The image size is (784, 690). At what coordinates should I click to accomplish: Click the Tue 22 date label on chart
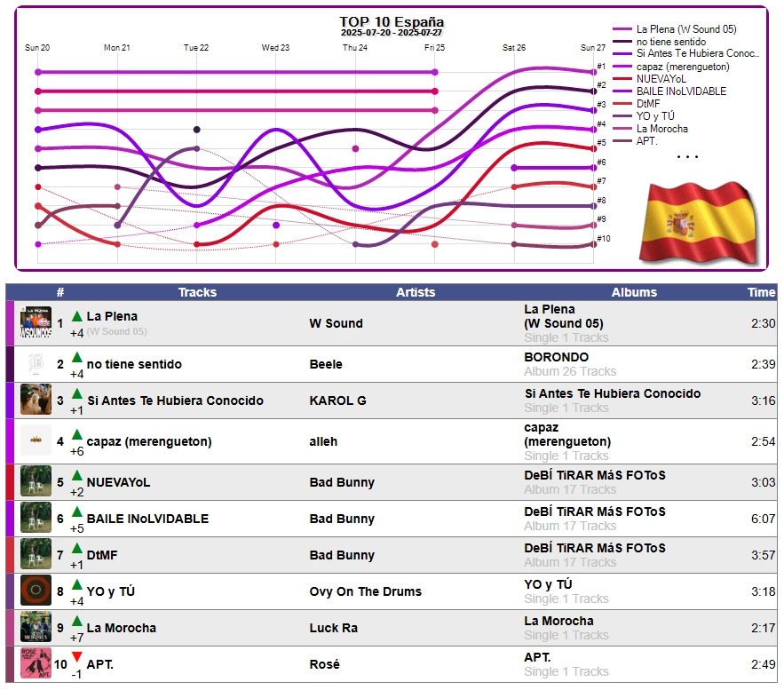(196, 48)
